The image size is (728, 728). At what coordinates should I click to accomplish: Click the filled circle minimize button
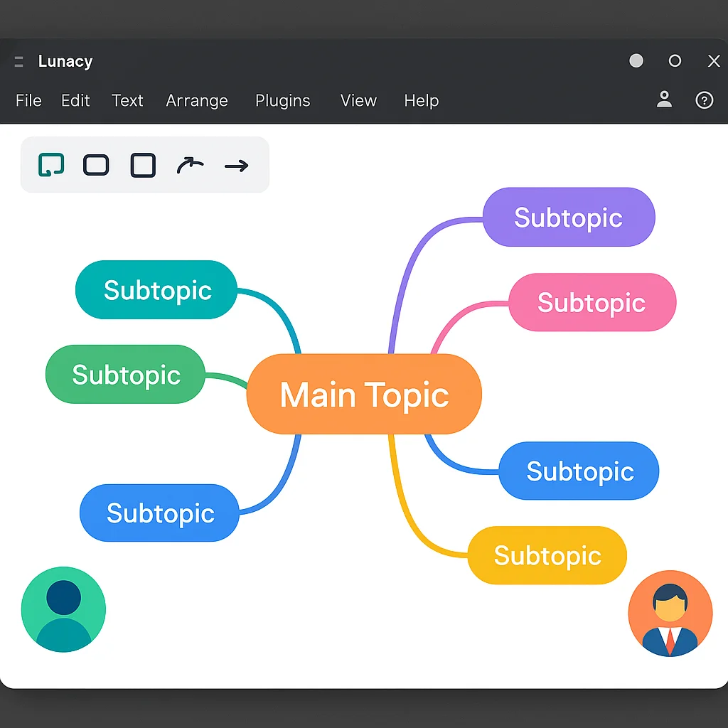point(636,61)
